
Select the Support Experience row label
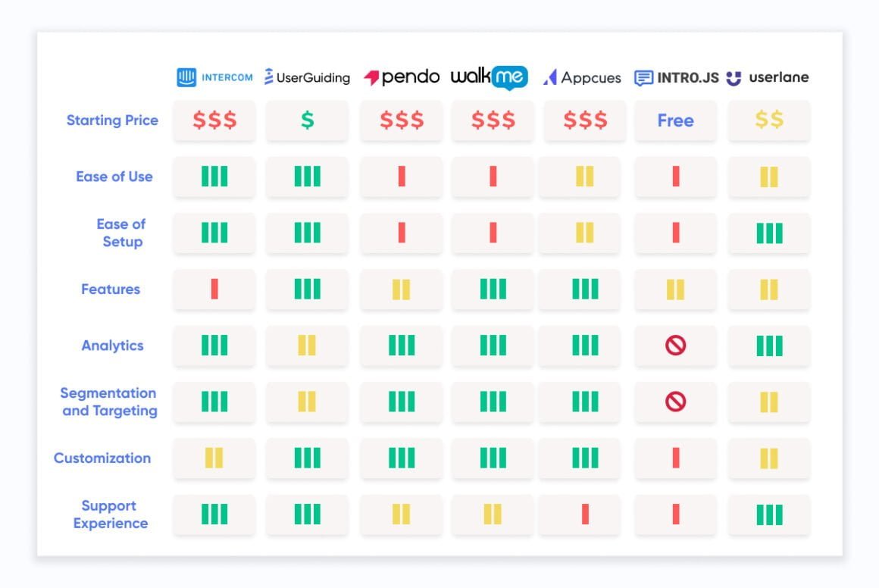click(x=111, y=514)
